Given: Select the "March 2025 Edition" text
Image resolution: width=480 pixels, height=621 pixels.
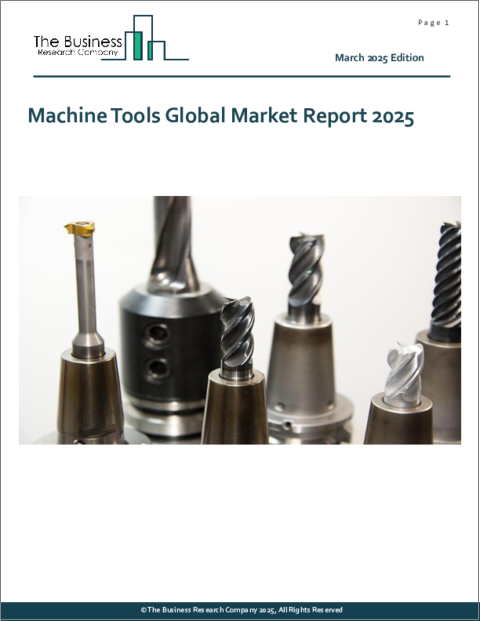Looking at the screenshot, I should 379,58.
